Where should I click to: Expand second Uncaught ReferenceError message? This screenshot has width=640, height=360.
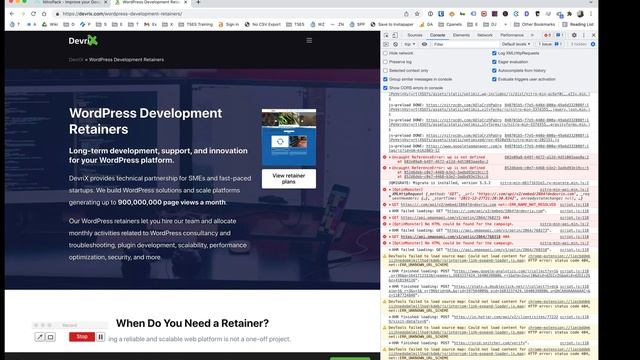390,168
